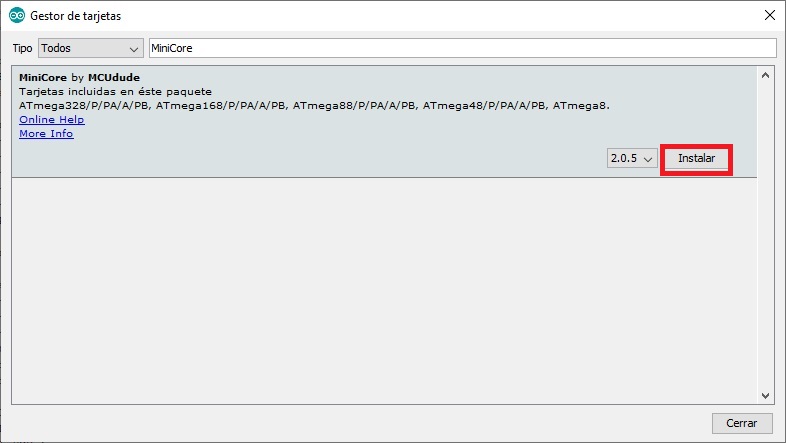Open the More Info link
The image size is (786, 443).
46,133
